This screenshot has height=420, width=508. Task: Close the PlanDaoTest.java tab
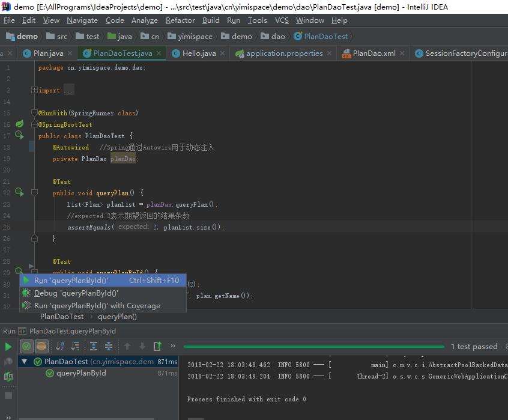[159, 53]
